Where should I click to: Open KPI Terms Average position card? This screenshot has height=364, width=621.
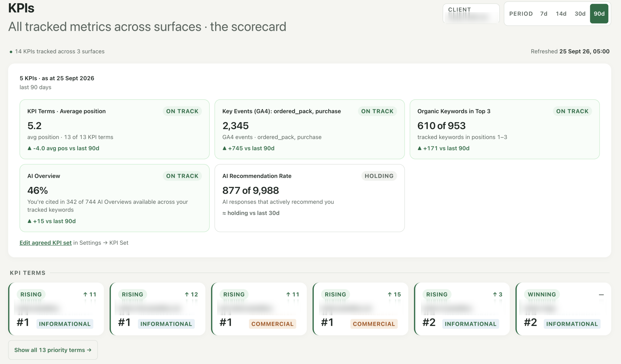pyautogui.click(x=115, y=129)
